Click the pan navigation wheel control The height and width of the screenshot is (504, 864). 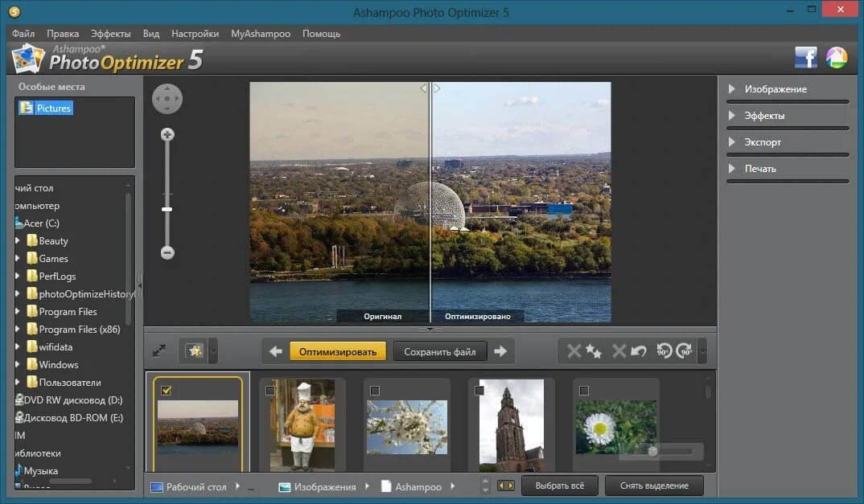pos(167,99)
